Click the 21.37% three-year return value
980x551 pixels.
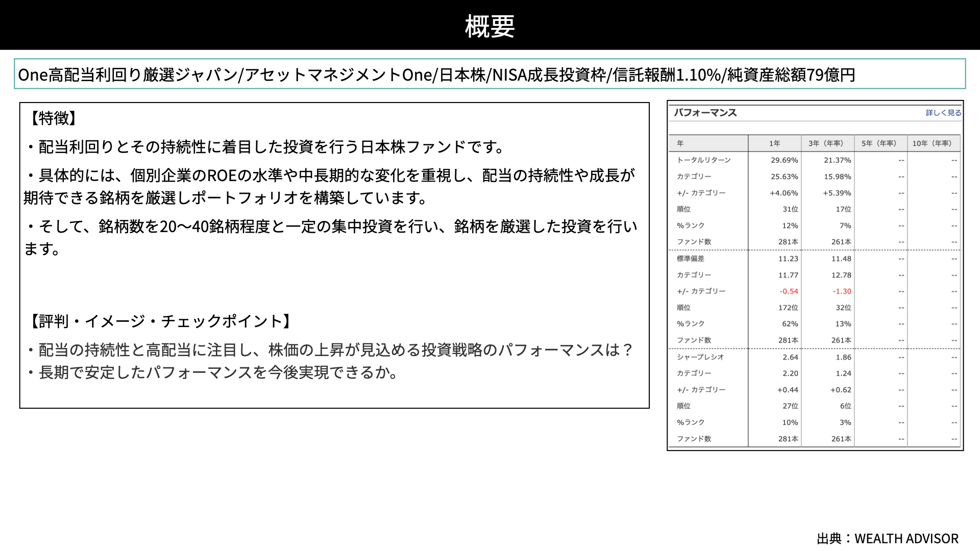click(838, 160)
